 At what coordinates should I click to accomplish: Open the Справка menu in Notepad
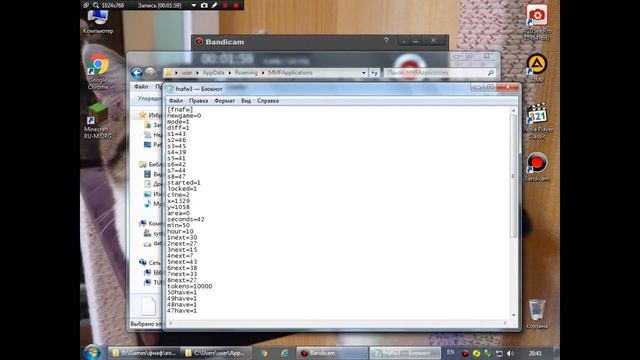point(268,101)
